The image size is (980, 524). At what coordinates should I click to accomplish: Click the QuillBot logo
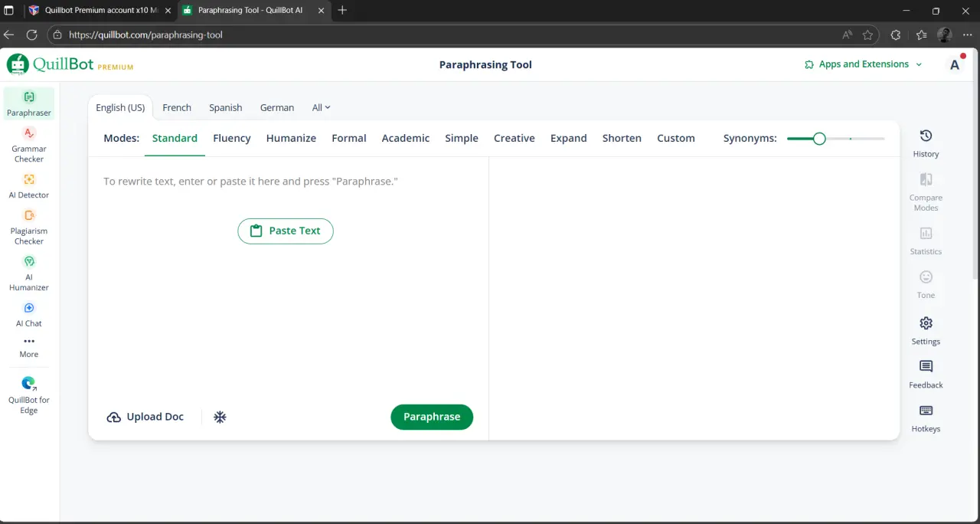tap(70, 65)
